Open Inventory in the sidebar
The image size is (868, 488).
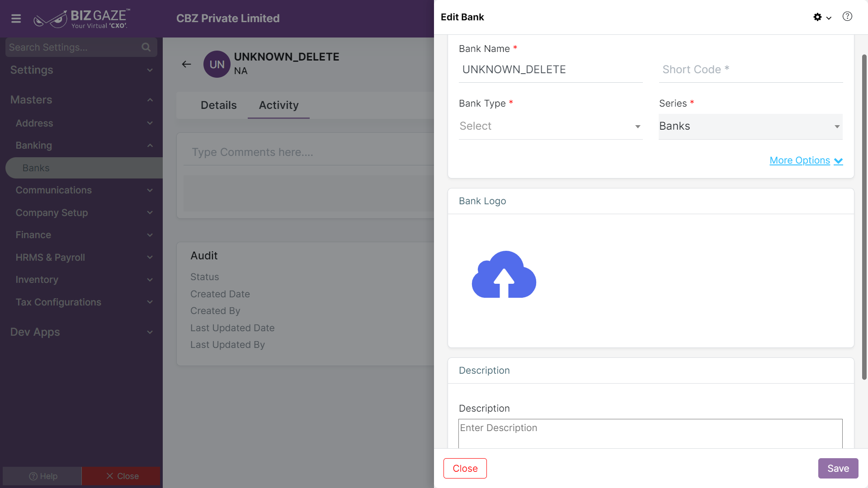click(37, 280)
